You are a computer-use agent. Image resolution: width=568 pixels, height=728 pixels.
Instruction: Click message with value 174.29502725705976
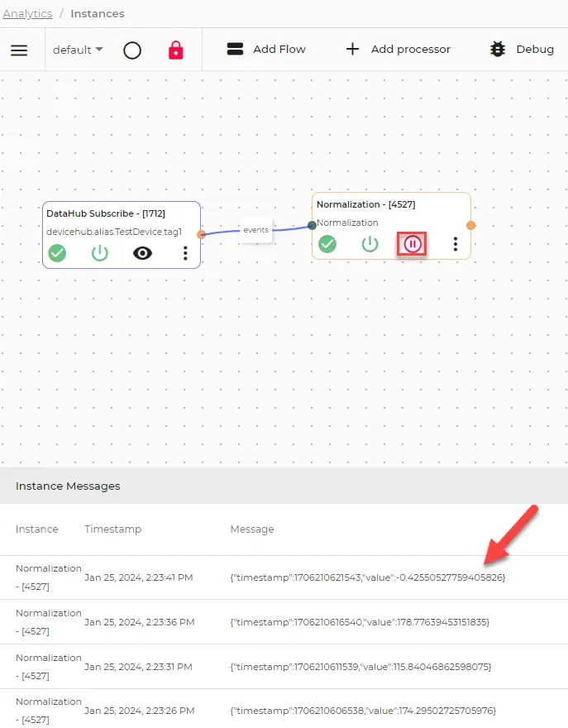(x=363, y=711)
